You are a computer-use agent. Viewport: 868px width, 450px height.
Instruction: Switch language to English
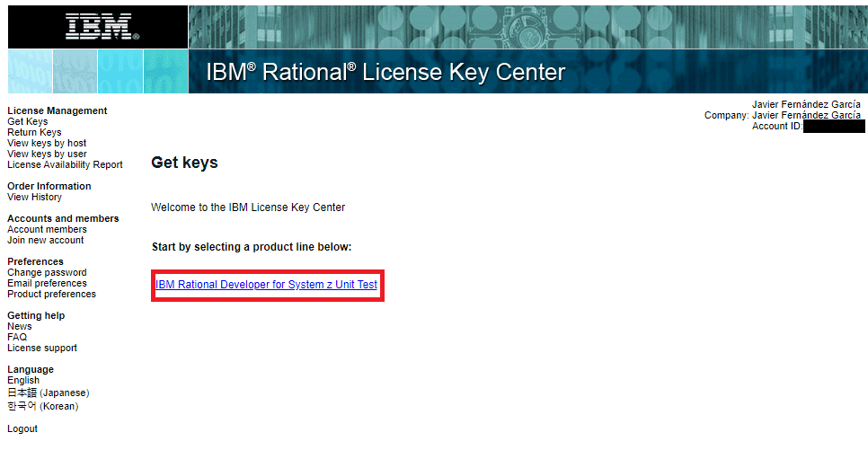pos(23,380)
